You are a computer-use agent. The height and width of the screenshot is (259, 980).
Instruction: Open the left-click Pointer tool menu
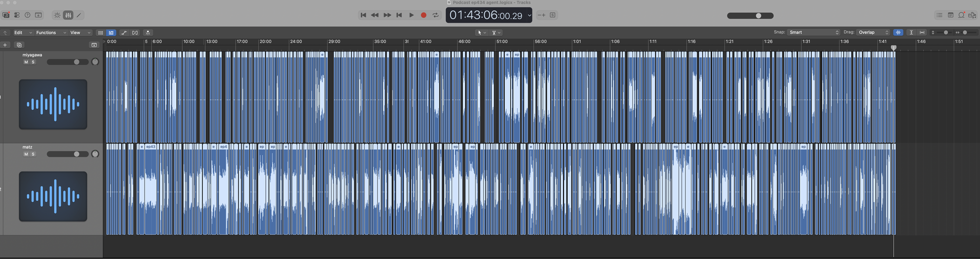point(482,33)
